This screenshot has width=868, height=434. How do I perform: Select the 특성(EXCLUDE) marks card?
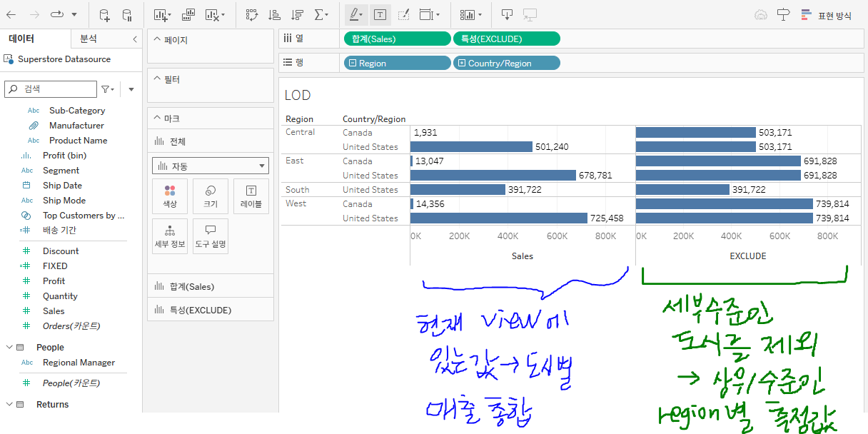[211, 310]
